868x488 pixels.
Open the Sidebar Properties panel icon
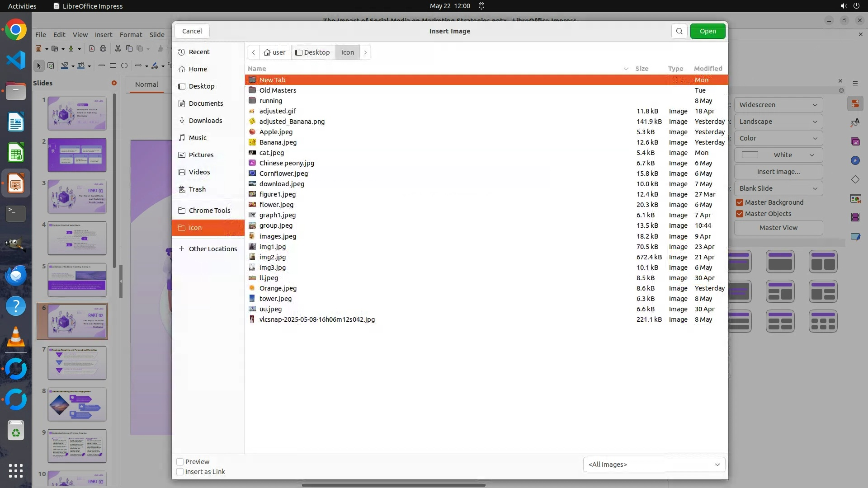pyautogui.click(x=855, y=104)
